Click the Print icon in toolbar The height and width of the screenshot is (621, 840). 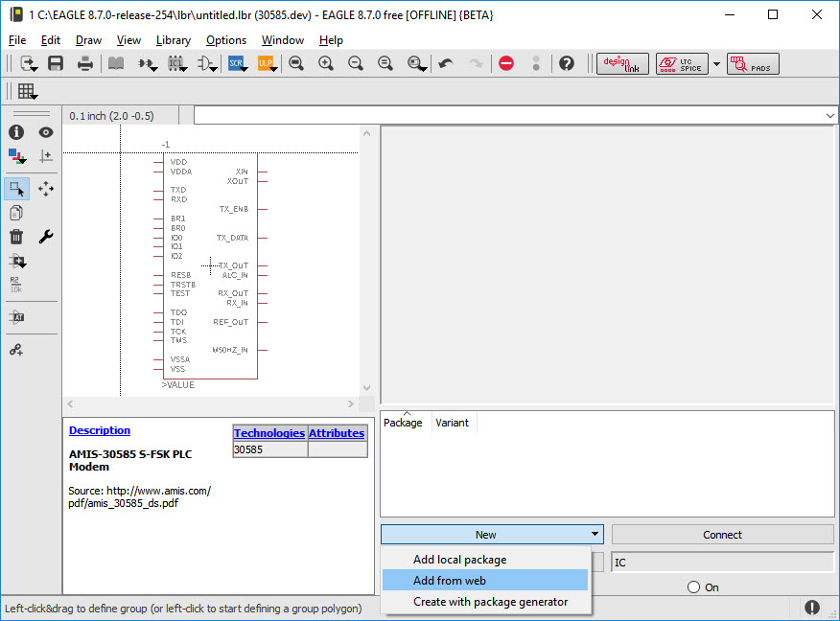coord(85,63)
